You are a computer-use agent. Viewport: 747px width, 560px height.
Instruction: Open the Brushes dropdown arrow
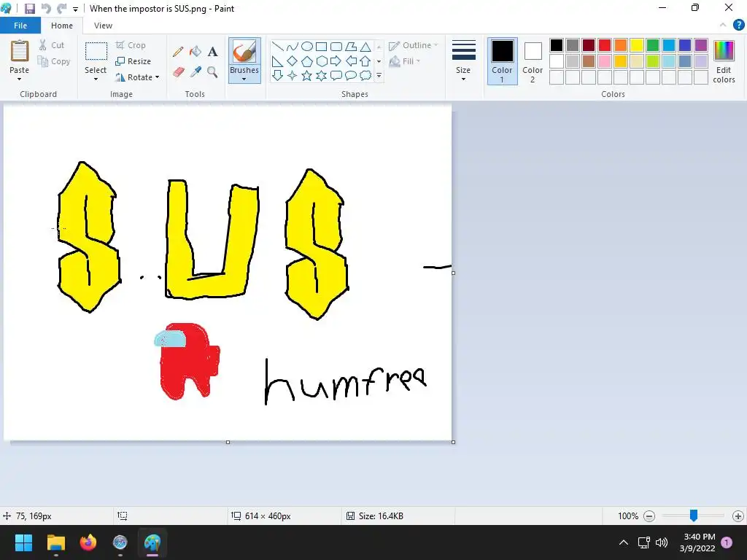(244, 79)
